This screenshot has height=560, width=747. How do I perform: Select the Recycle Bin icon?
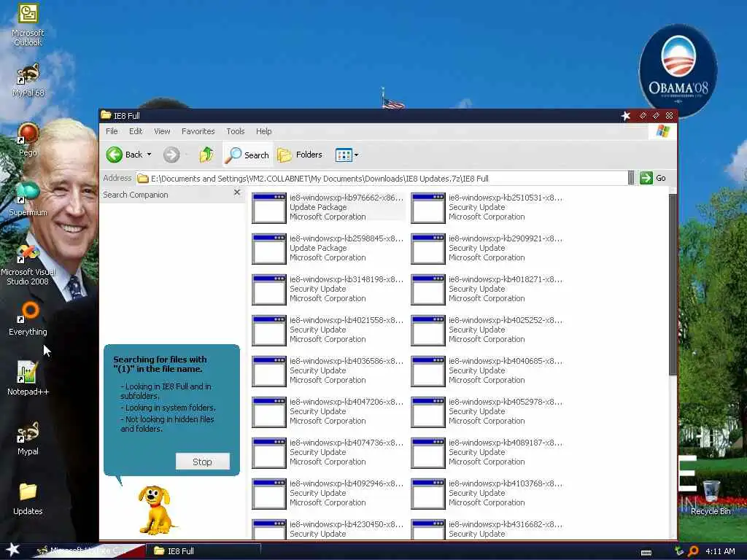(x=711, y=497)
